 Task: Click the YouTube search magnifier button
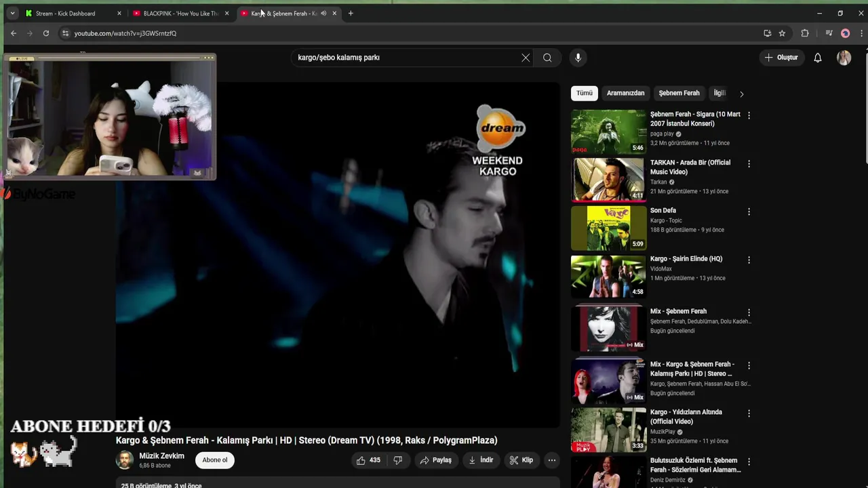coord(547,58)
